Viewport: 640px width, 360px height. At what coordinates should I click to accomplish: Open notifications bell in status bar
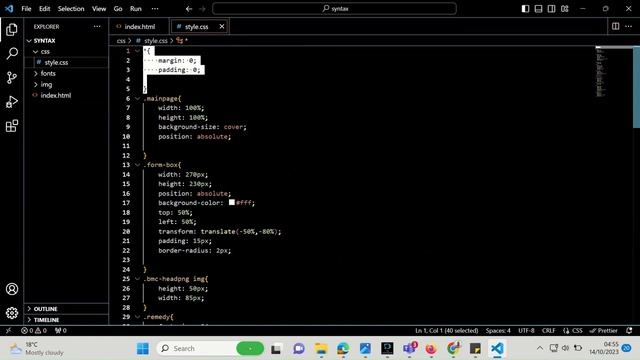tap(629, 331)
